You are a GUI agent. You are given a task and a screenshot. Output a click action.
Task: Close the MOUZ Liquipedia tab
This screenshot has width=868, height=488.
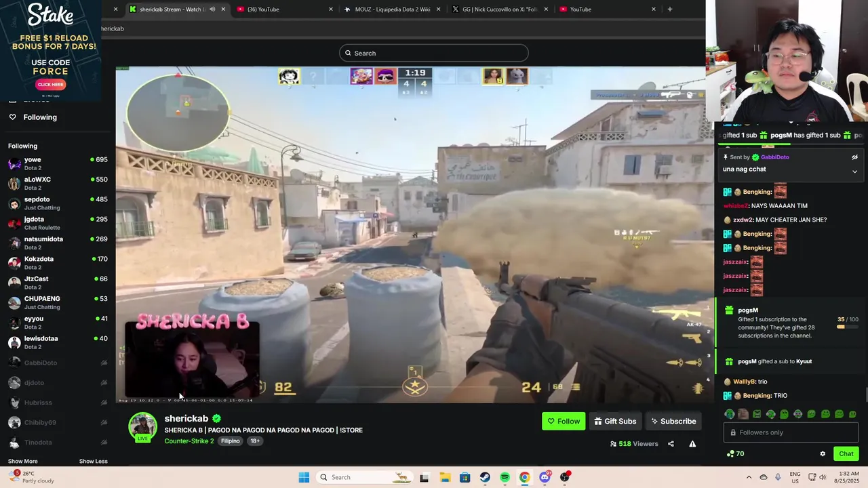click(438, 9)
